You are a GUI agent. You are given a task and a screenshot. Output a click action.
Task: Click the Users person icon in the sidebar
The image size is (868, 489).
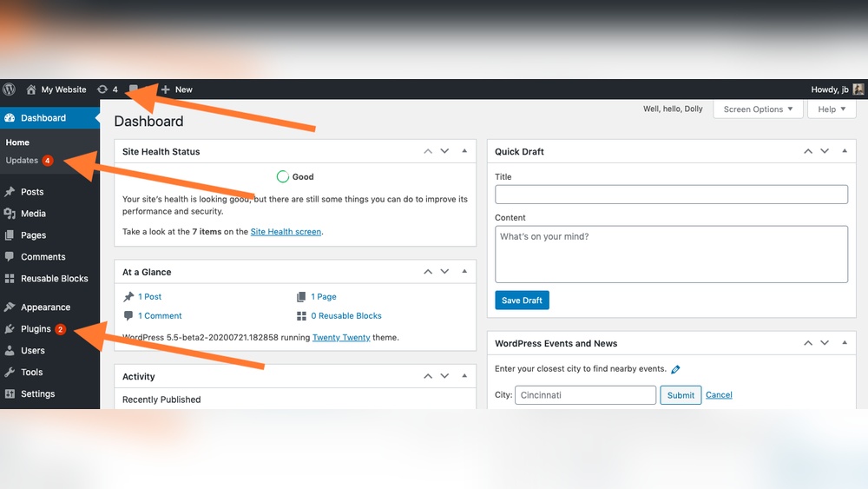point(10,350)
